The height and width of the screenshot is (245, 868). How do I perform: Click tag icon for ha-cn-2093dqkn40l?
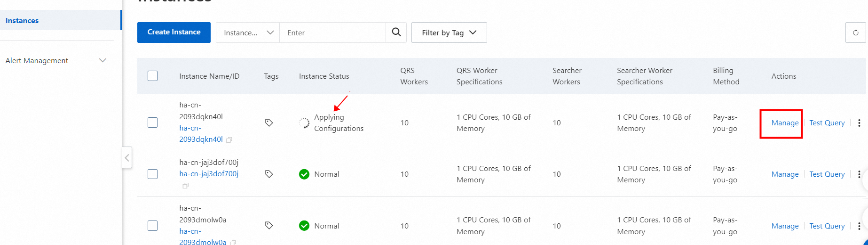click(269, 122)
